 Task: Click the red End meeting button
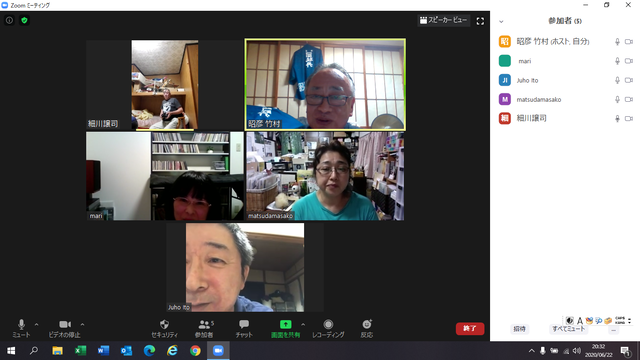coord(470,329)
